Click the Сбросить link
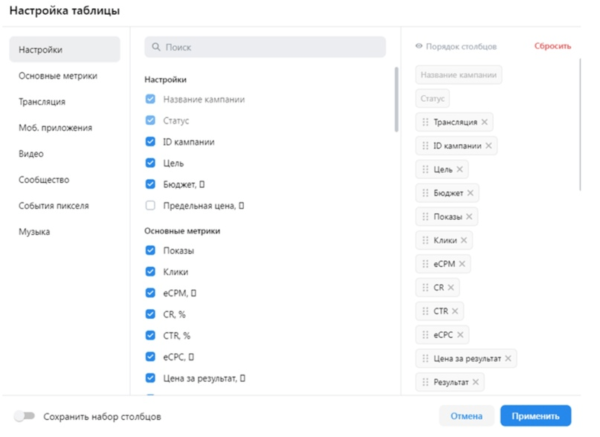Viewport: 600px width, 437px height. coord(552,46)
